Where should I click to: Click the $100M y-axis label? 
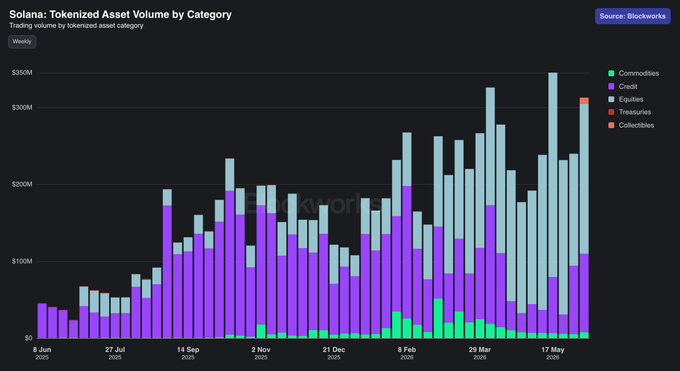22,261
